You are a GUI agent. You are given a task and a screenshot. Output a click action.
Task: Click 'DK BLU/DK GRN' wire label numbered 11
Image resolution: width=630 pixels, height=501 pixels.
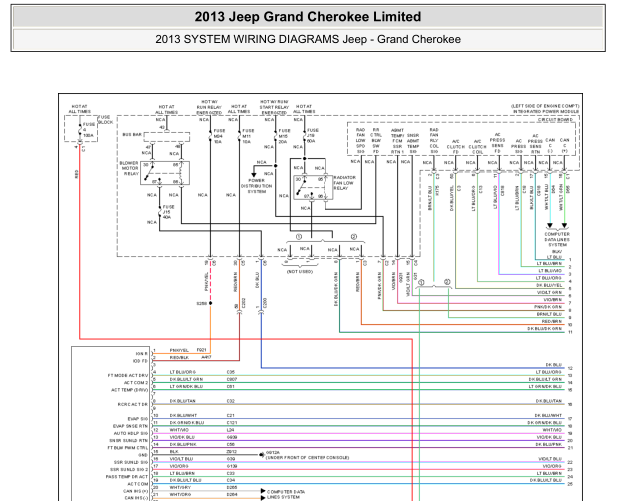544,329
